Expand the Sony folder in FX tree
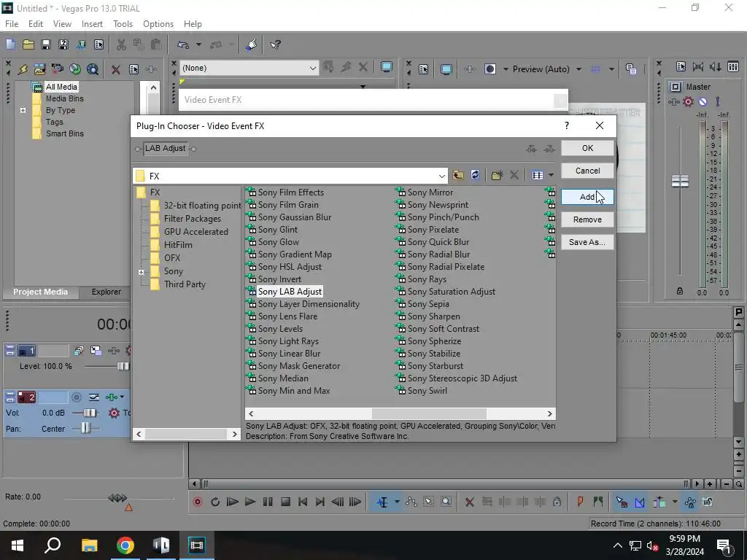 click(x=141, y=272)
